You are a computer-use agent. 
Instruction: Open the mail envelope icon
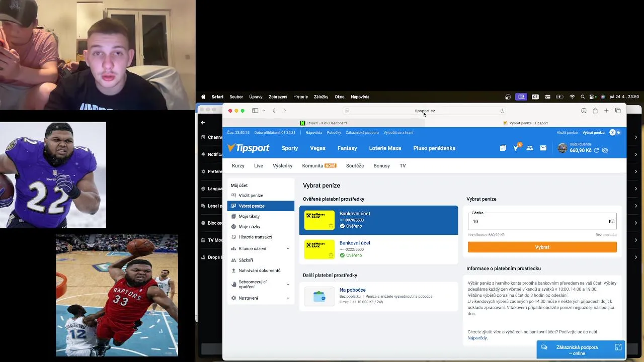tap(543, 148)
